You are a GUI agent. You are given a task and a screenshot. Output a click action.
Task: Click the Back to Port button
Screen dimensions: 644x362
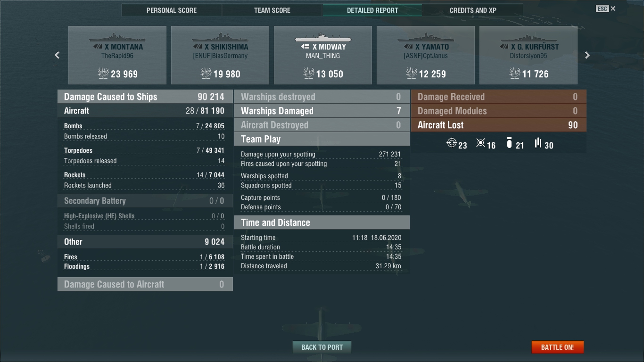[x=322, y=347]
